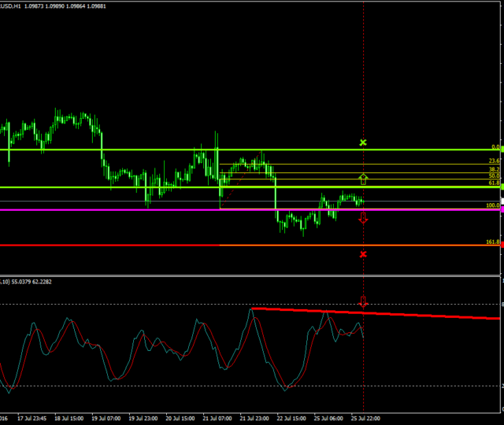Viewport: 504px width, 425px height.
Task: Click the green up arrow on the chart
Action: pos(363,179)
